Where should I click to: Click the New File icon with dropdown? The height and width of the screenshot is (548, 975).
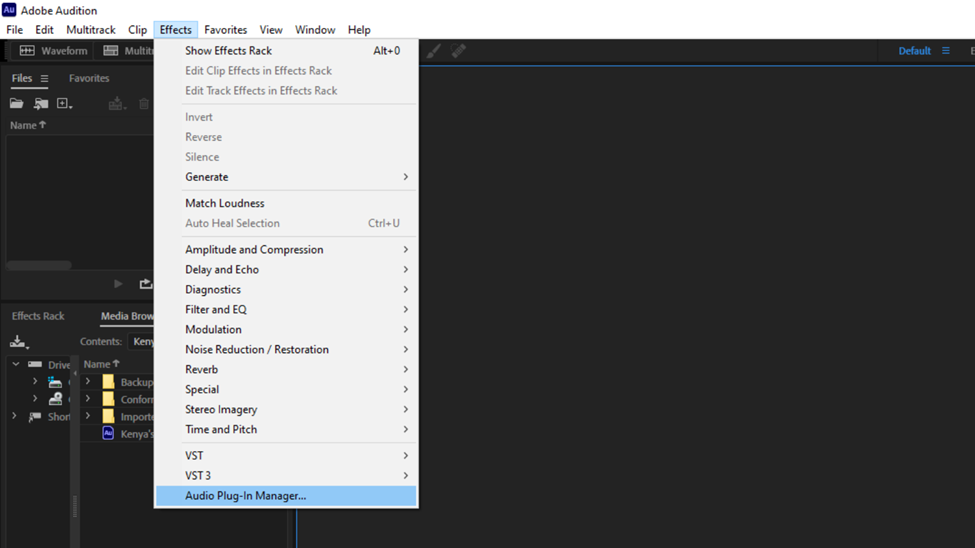(x=65, y=104)
